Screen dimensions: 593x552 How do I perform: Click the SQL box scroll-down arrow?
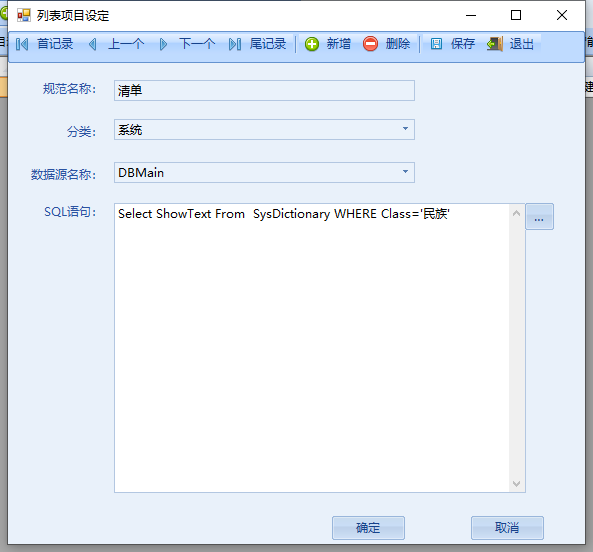517,484
